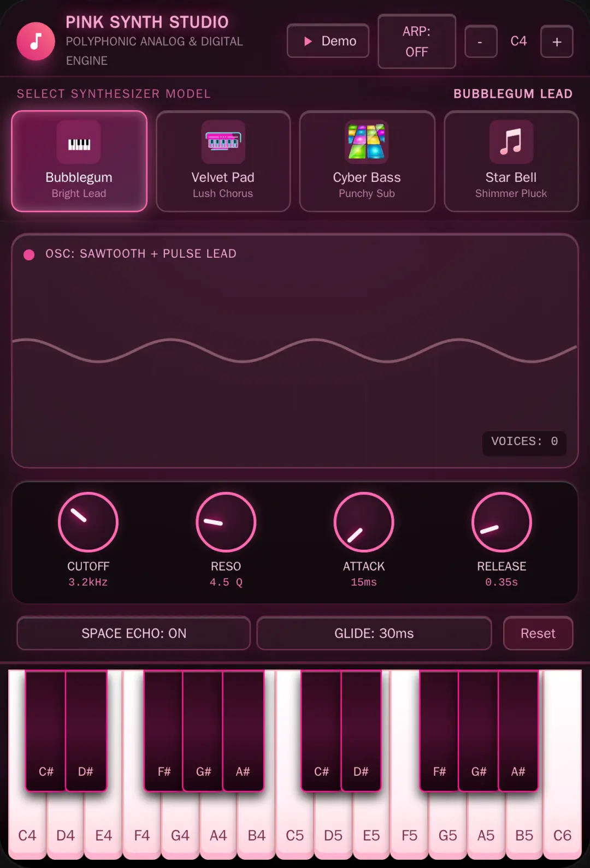Play the F# black key above F5
This screenshot has width=590, height=868.
point(439,732)
